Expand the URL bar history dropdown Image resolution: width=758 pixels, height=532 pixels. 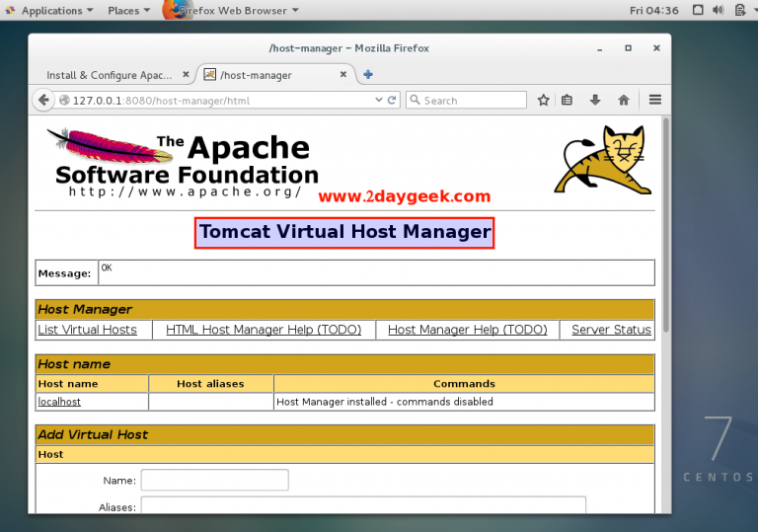[x=378, y=100]
